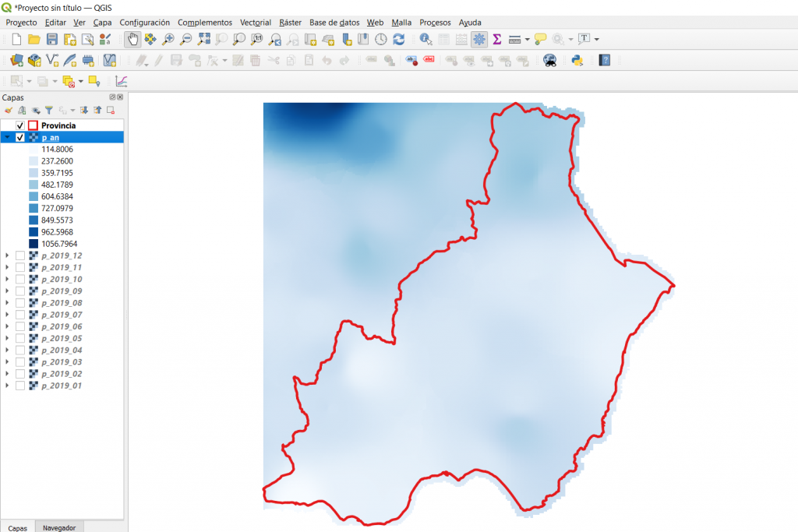The width and height of the screenshot is (798, 532).
Task: Open the Complementos menu
Action: (x=204, y=23)
